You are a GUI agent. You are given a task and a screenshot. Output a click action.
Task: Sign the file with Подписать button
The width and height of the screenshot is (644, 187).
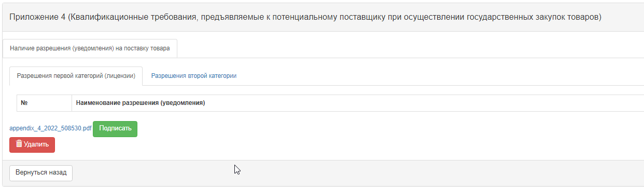[115, 129]
